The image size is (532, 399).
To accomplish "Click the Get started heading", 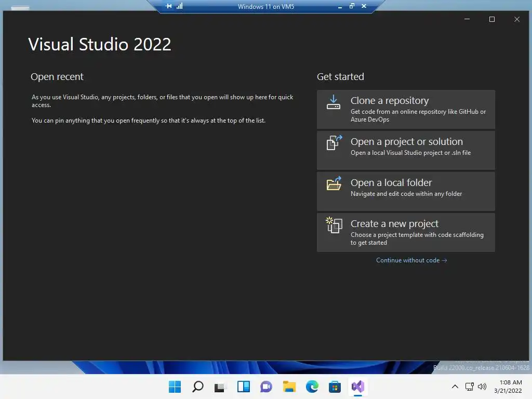I will (340, 77).
